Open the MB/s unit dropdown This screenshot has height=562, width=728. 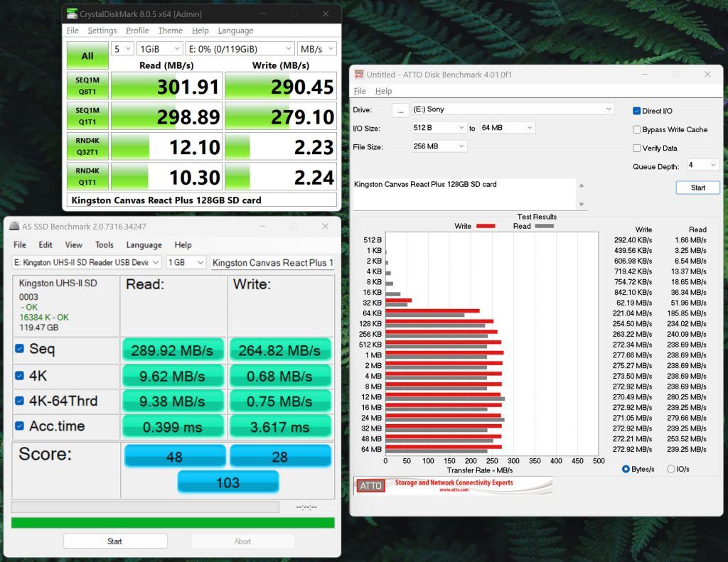[x=316, y=49]
